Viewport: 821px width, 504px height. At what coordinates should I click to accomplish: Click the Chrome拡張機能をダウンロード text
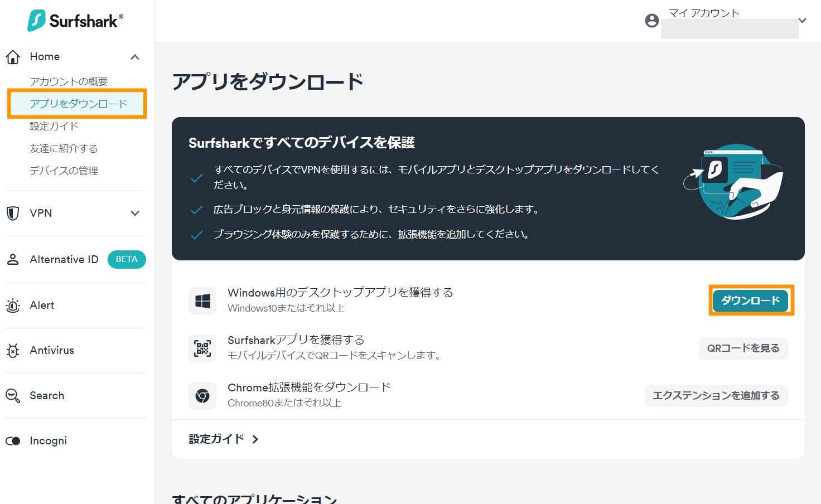309,387
